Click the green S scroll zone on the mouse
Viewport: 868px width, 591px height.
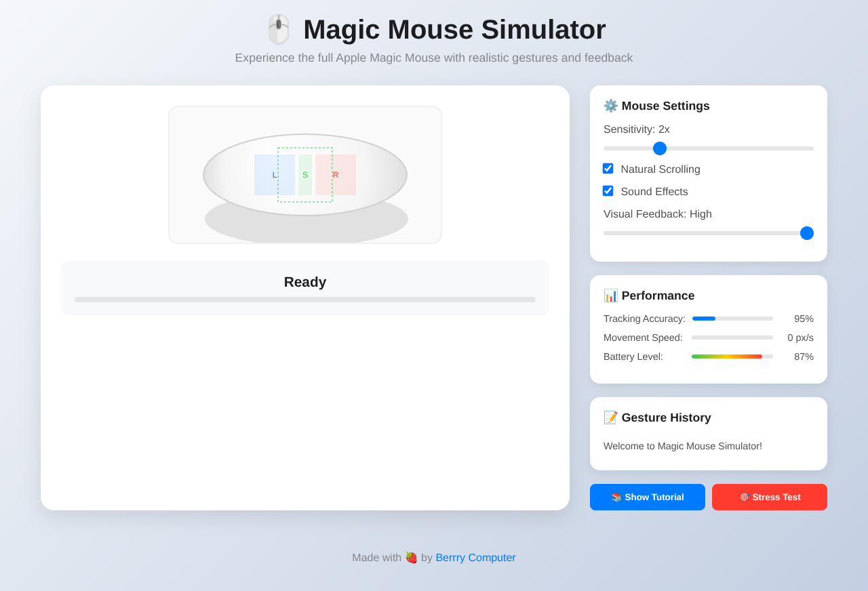tap(304, 174)
